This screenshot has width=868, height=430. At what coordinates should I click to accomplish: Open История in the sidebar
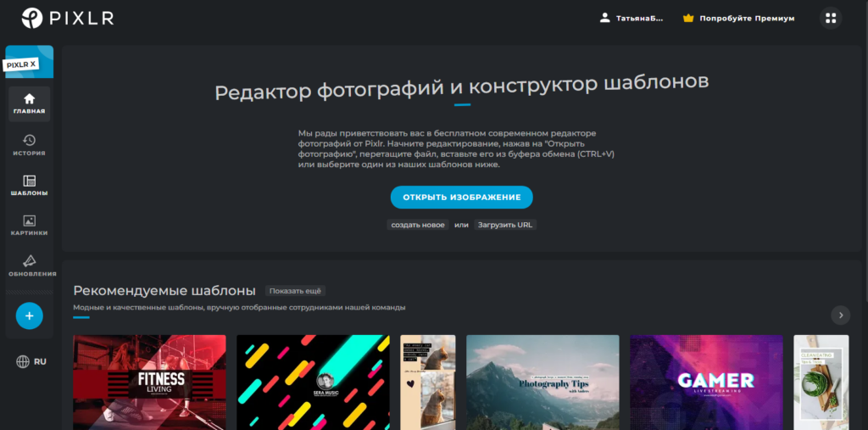coord(30,145)
